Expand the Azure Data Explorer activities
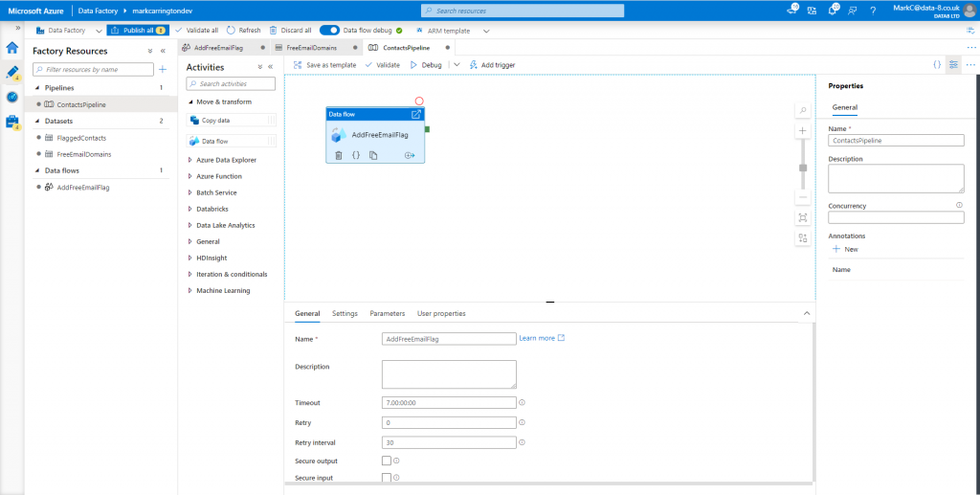Viewport: 980px width, 495px height. coord(190,160)
